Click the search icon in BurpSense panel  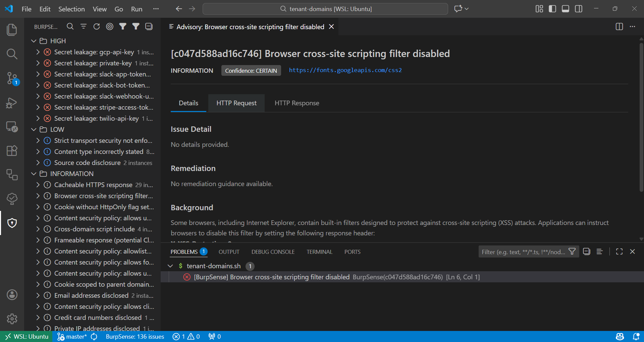click(x=70, y=26)
